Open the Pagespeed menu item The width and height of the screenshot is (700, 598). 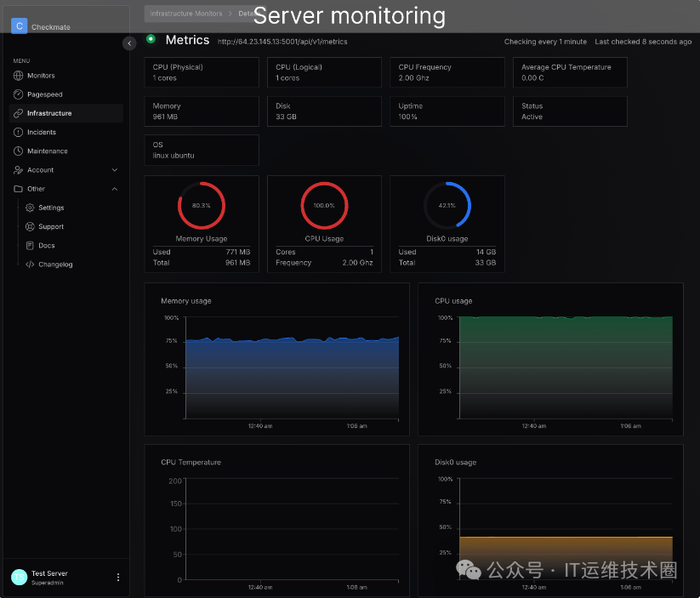(x=65, y=94)
